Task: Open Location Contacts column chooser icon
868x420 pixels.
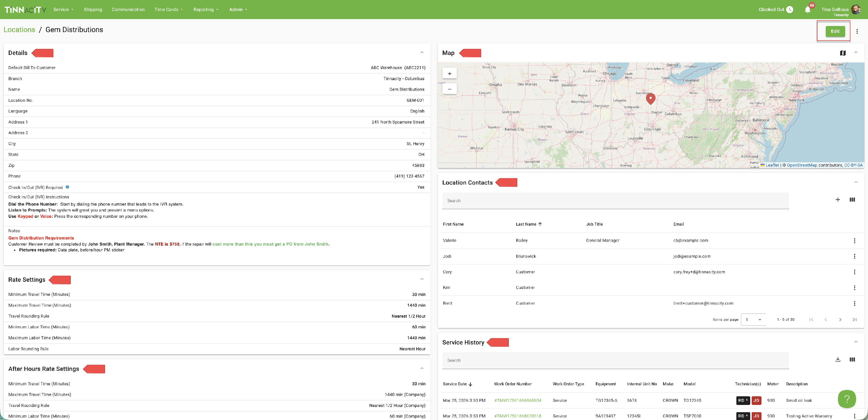Action: pos(852,200)
